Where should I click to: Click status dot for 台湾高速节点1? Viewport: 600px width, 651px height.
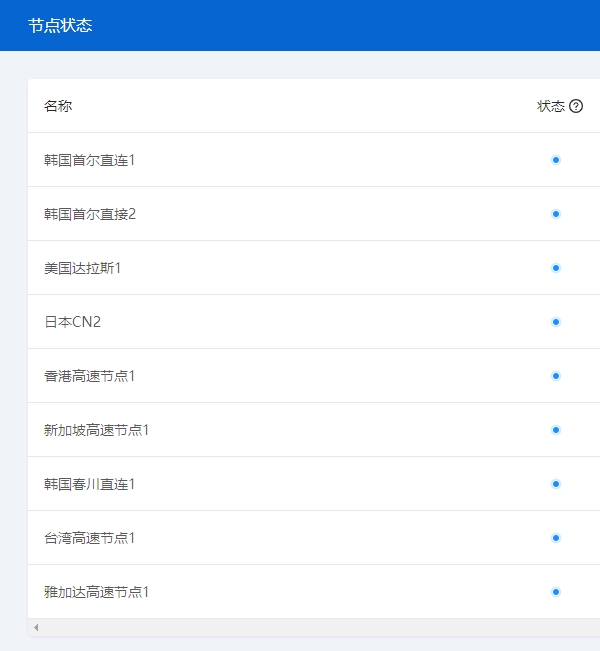[556, 538]
